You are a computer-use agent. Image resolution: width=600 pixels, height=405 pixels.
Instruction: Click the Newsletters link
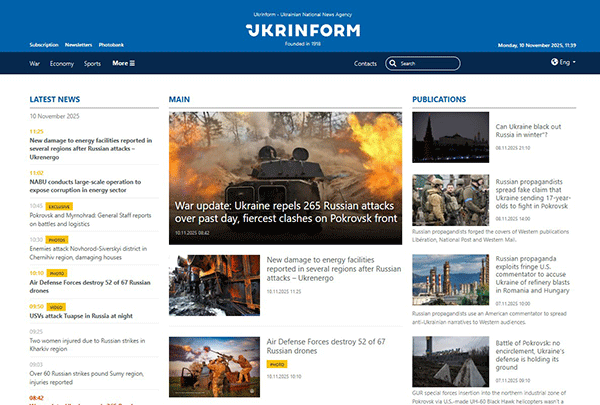78,45
